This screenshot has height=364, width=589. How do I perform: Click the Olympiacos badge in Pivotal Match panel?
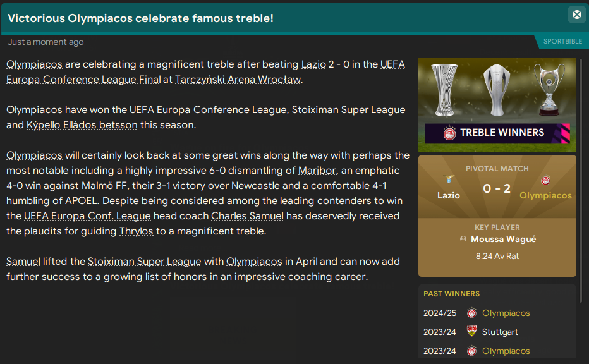(545, 181)
